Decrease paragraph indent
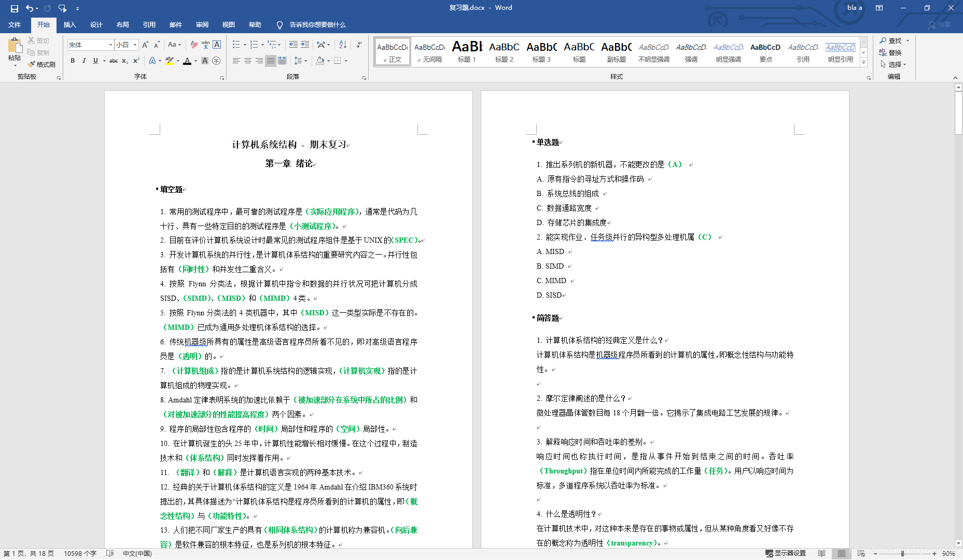Image resolution: width=963 pixels, height=560 pixels. 293,45
